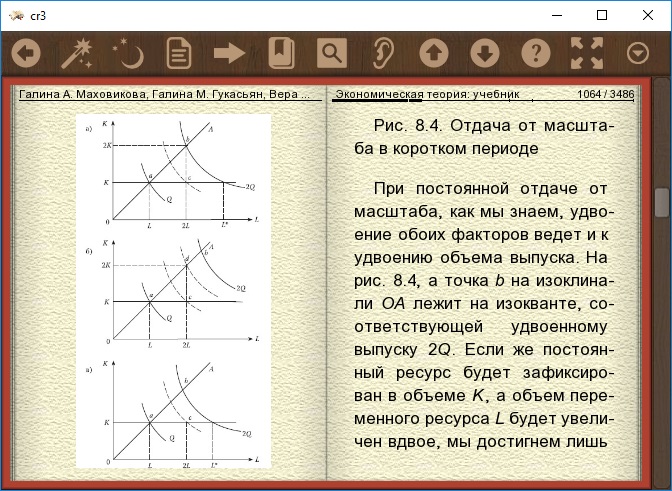The image size is (672, 491).
Task: Go to previous page with up arrow
Action: [x=433, y=53]
